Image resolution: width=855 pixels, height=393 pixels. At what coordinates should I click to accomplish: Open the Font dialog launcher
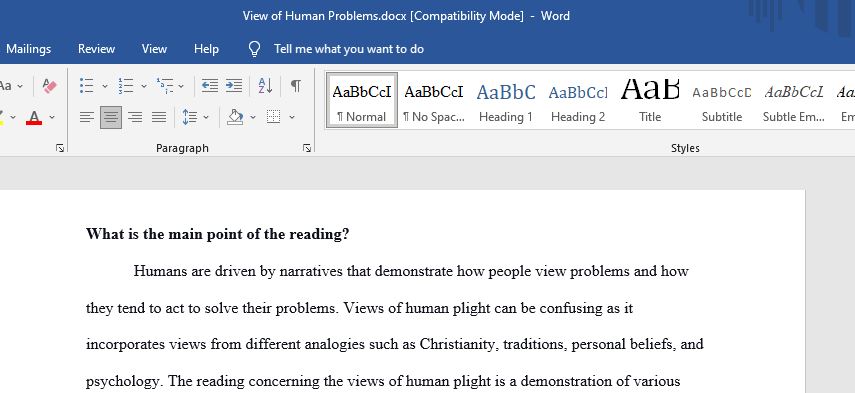pyautogui.click(x=60, y=148)
